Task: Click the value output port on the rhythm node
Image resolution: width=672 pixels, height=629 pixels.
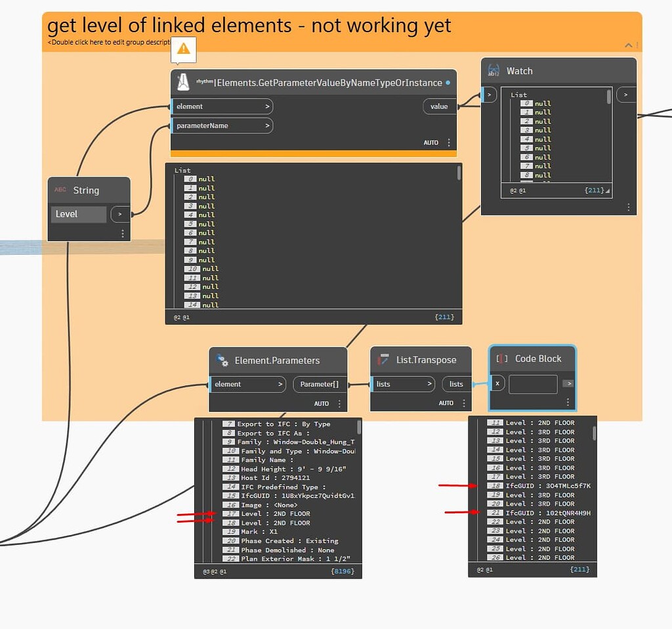Action: (438, 106)
